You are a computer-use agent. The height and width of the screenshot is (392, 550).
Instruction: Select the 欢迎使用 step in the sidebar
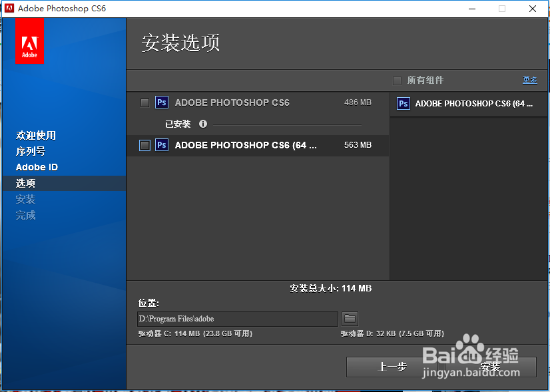pyautogui.click(x=36, y=135)
